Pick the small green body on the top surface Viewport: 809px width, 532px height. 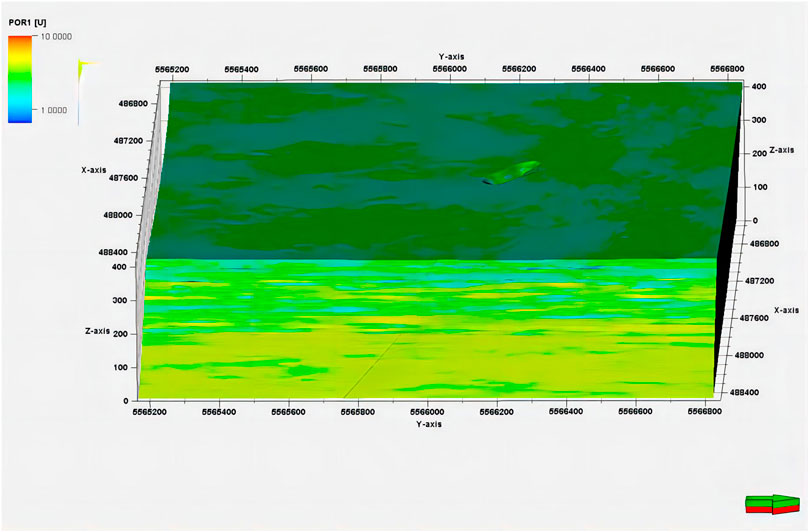click(x=512, y=173)
